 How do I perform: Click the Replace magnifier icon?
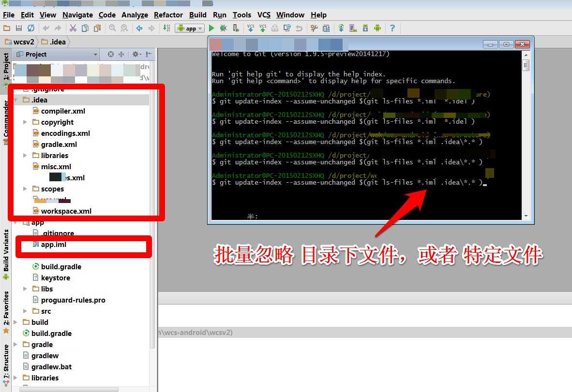pyautogui.click(x=124, y=28)
